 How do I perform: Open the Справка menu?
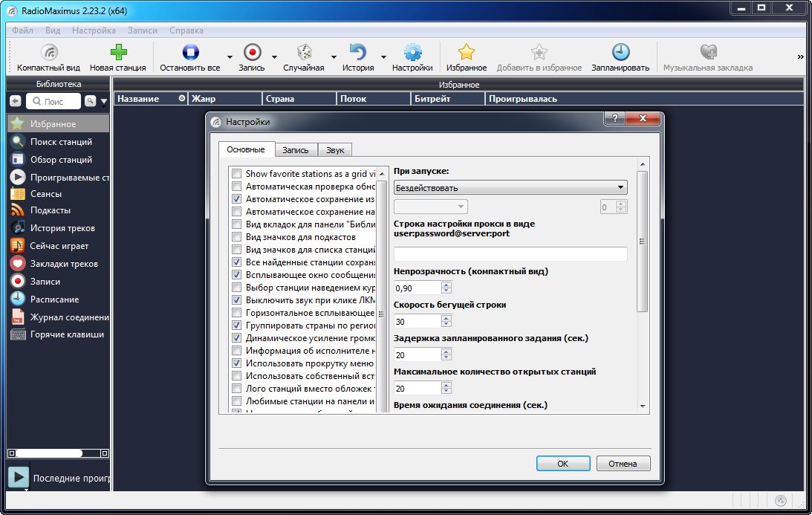[186, 30]
